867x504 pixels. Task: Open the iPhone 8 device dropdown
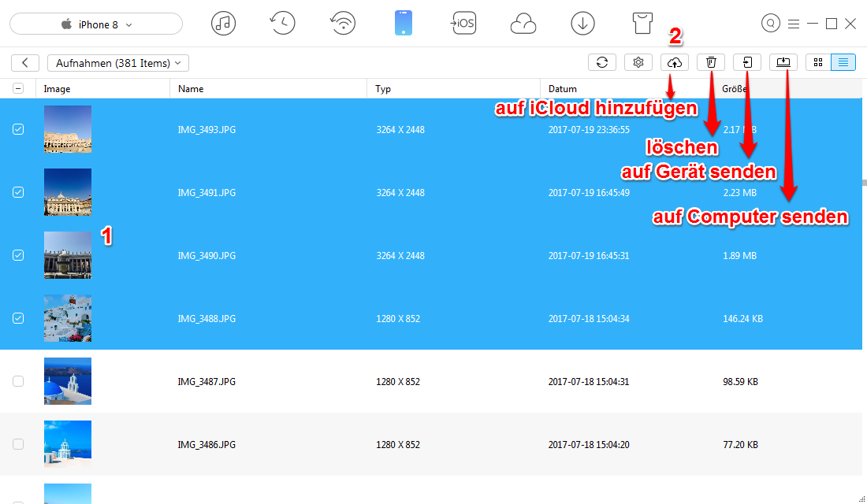click(96, 24)
